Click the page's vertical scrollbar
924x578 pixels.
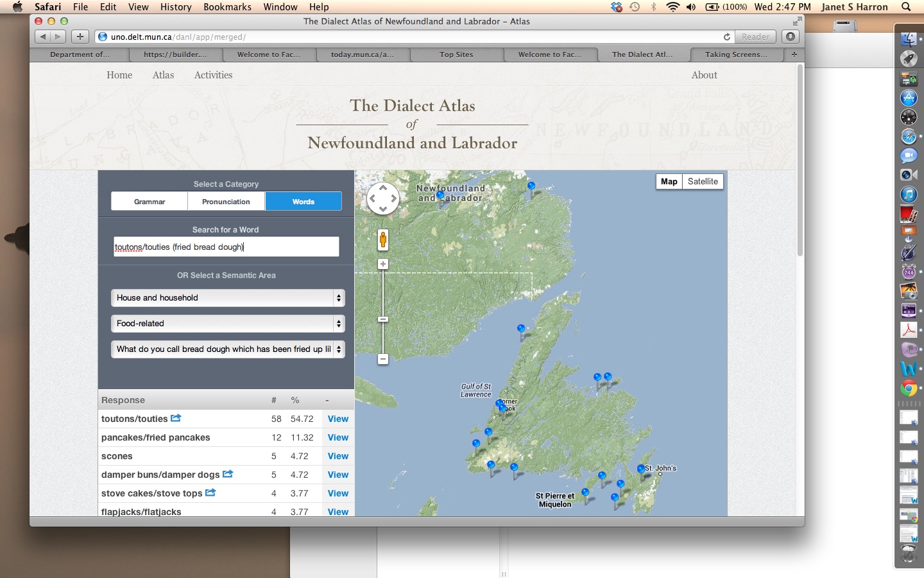tap(800, 161)
